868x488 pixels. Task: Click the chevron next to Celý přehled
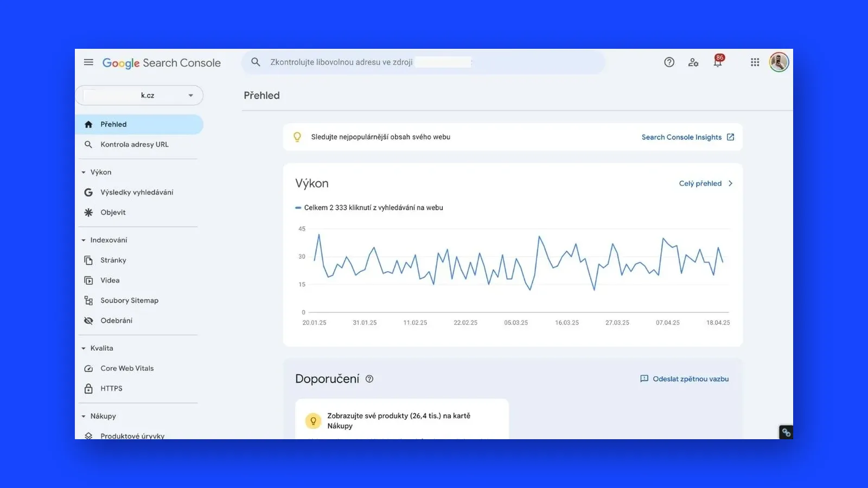[x=730, y=184]
